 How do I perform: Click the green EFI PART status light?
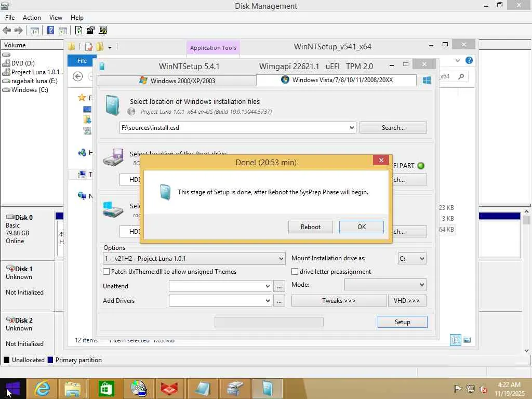[421, 166]
